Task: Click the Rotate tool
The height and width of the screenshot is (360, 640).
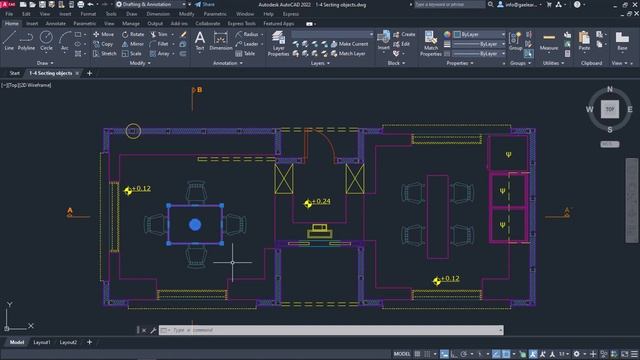Action: (133, 34)
